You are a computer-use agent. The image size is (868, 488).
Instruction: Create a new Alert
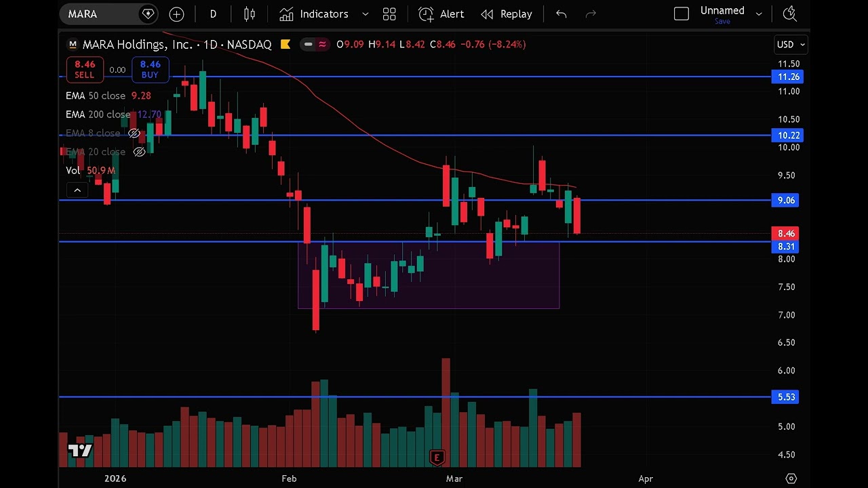pos(441,14)
